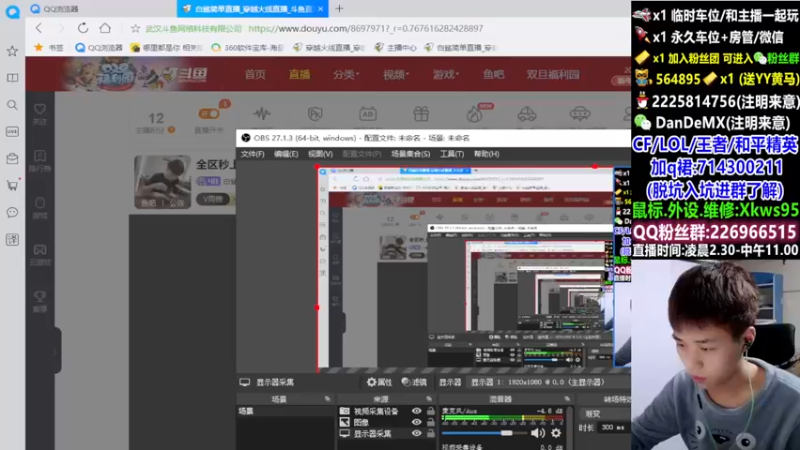Open reading book icon in browser sidebar
Image resolution: width=800 pixels, height=450 pixels.
[x=12, y=78]
